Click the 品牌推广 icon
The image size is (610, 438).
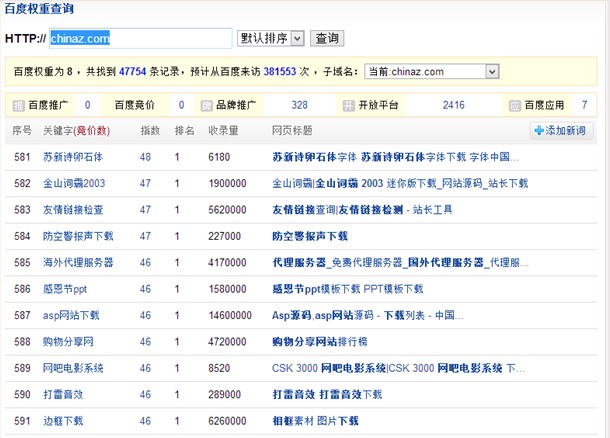tap(207, 105)
